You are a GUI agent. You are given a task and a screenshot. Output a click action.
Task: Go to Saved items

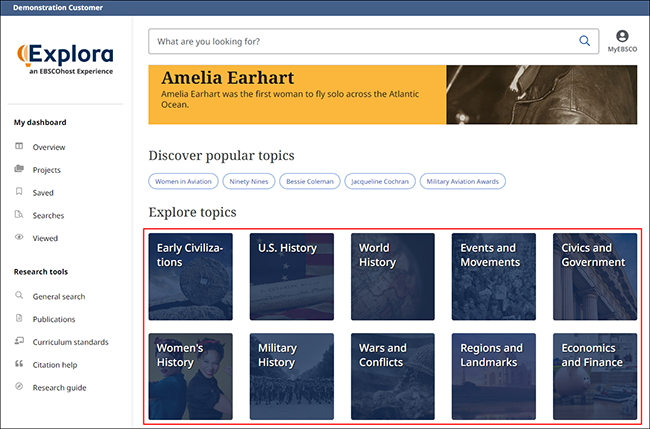coord(43,193)
